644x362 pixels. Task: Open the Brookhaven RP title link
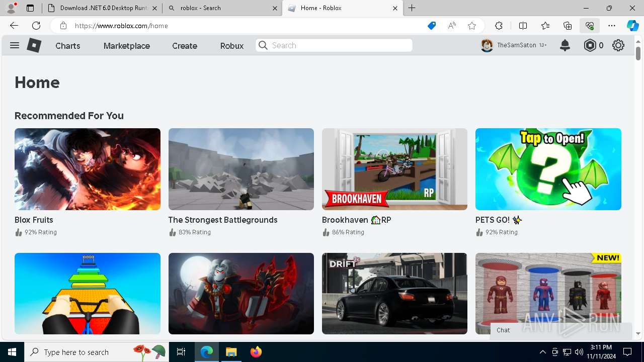[x=357, y=220]
